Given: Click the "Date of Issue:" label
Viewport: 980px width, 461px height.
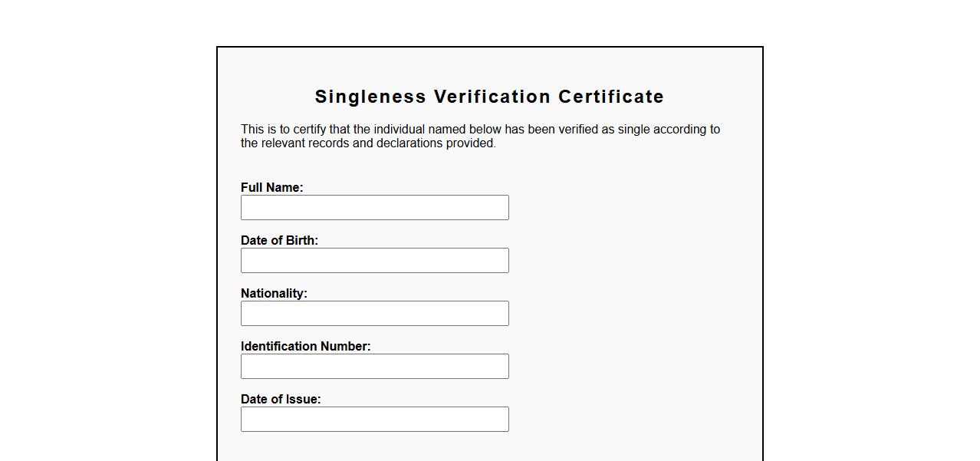Looking at the screenshot, I should pyautogui.click(x=281, y=399).
